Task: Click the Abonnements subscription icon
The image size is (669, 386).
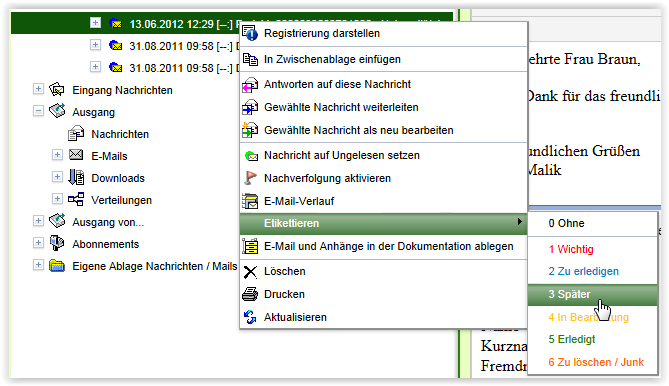Action: pyautogui.click(x=57, y=244)
